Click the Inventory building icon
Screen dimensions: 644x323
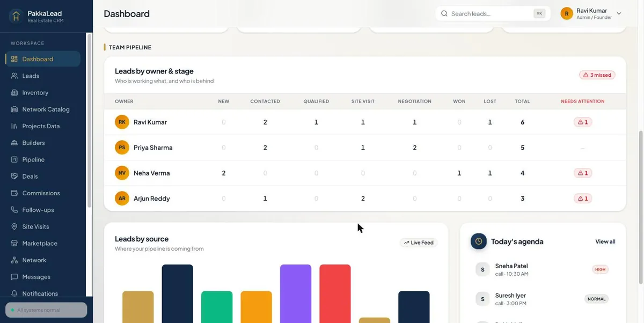click(x=14, y=92)
